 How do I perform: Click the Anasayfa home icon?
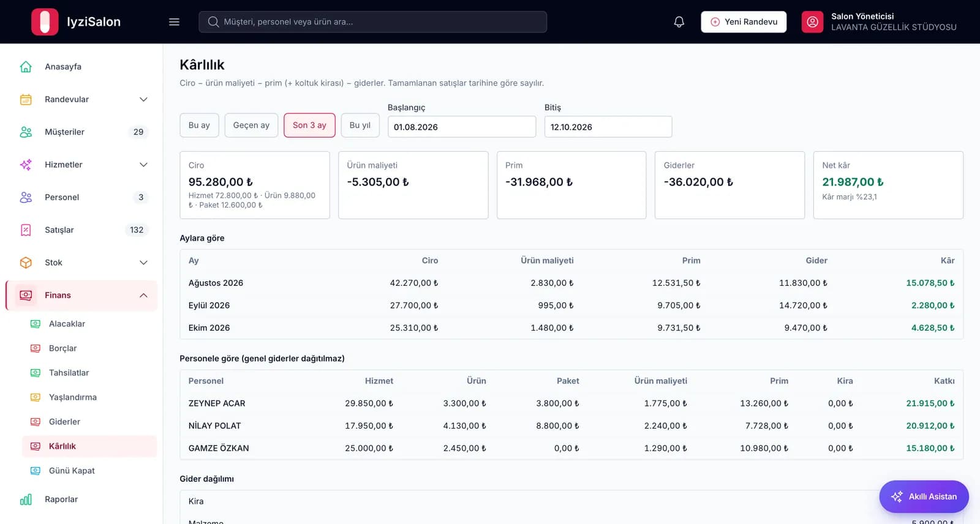[26, 67]
